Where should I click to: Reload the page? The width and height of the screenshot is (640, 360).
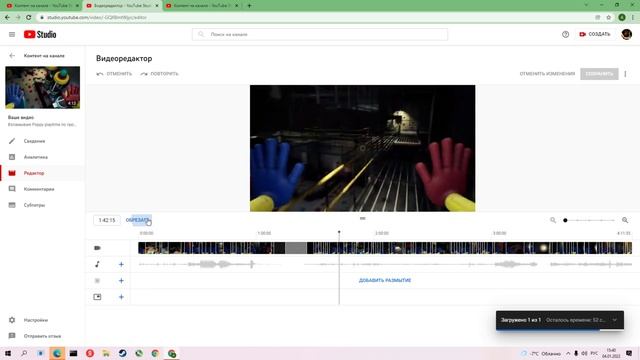(29, 18)
